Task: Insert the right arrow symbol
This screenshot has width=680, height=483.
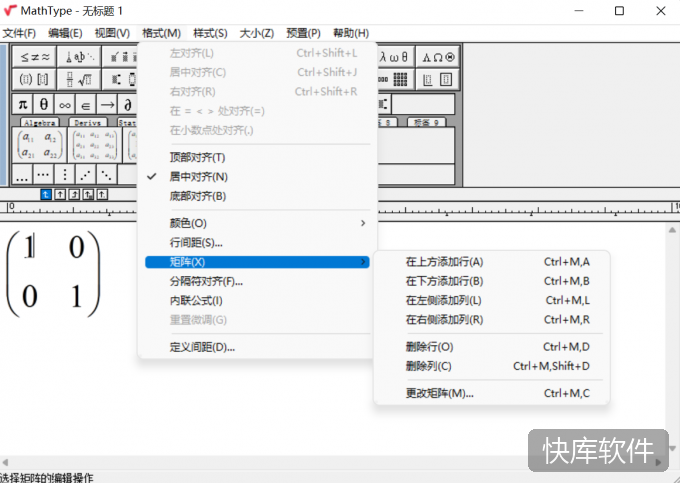Action: pyautogui.click(x=107, y=104)
